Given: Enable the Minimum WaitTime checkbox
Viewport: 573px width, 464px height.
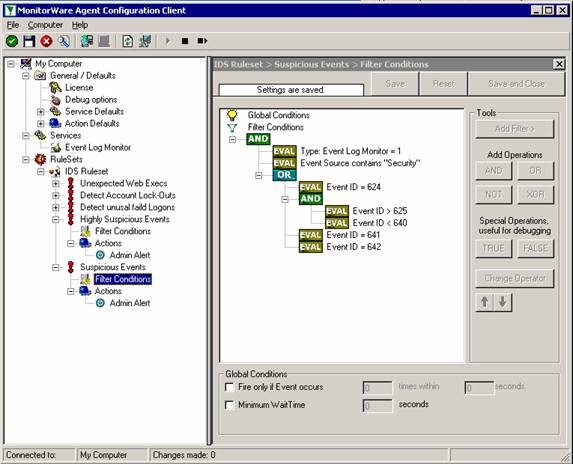Looking at the screenshot, I should [229, 405].
